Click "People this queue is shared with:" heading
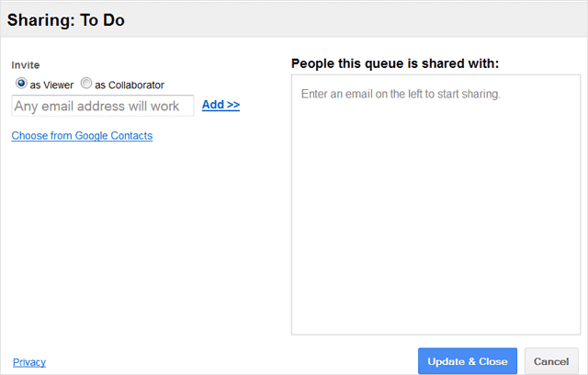The image size is (588, 375). pyautogui.click(x=395, y=63)
